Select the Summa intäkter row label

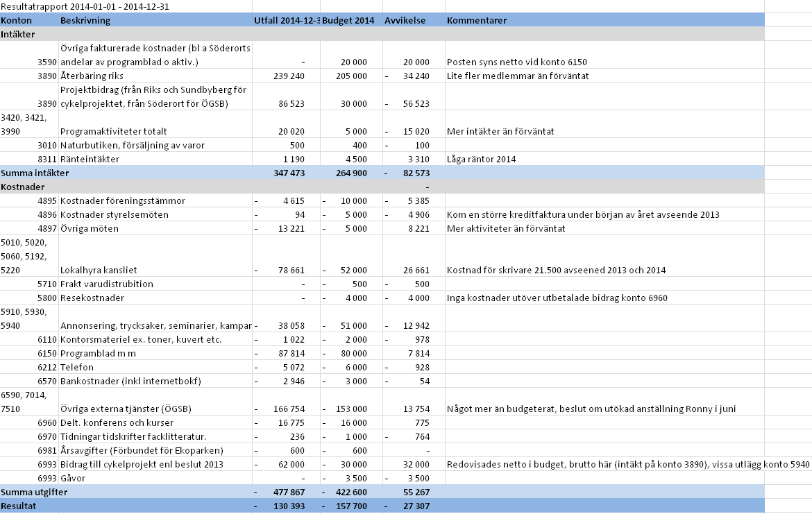pyautogui.click(x=35, y=173)
